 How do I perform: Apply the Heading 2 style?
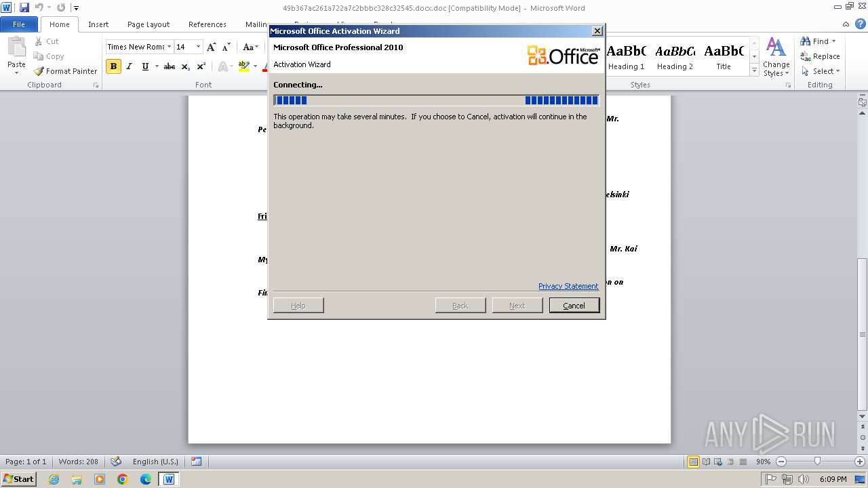pos(675,57)
